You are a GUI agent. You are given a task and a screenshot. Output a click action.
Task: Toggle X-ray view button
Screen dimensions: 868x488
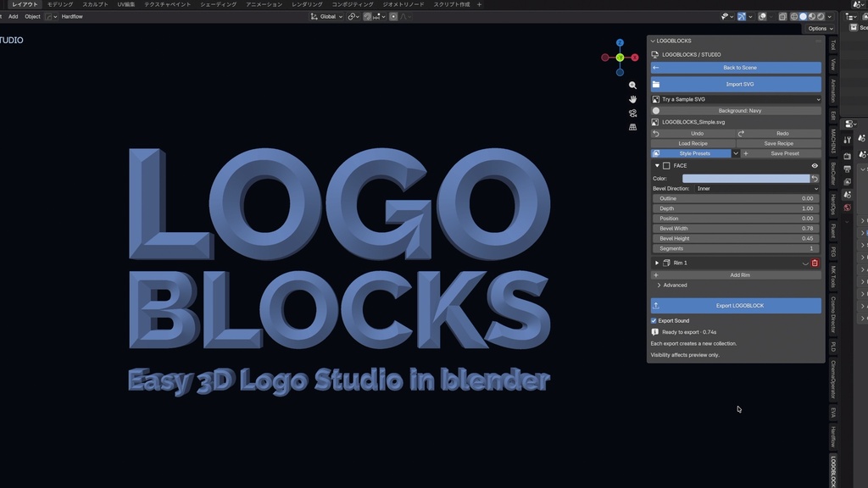[782, 17]
